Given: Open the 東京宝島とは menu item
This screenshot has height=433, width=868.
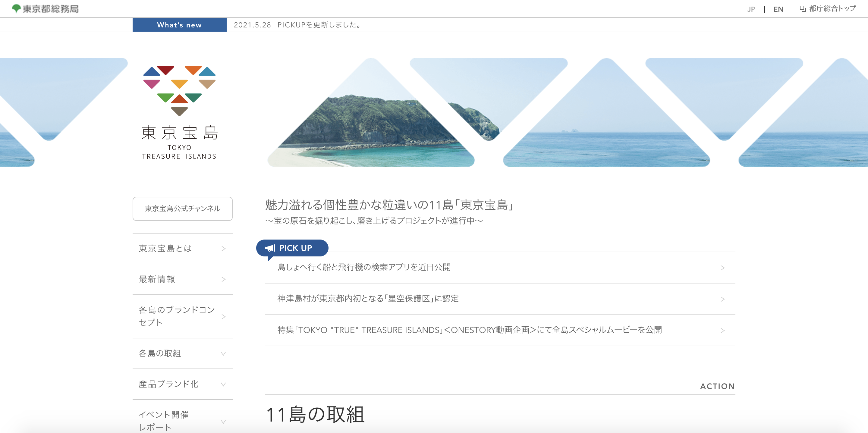Looking at the screenshot, I should coord(183,249).
